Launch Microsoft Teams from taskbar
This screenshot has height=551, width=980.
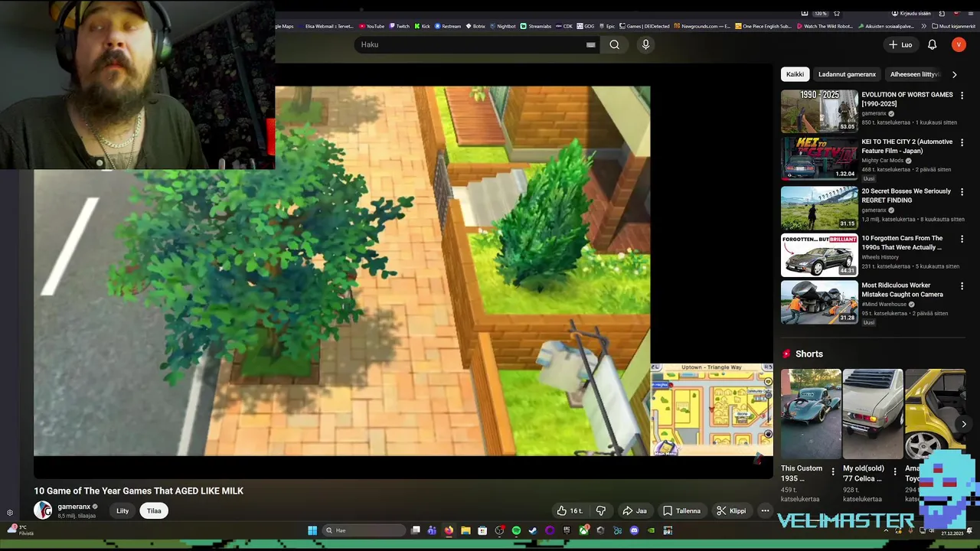432,530
